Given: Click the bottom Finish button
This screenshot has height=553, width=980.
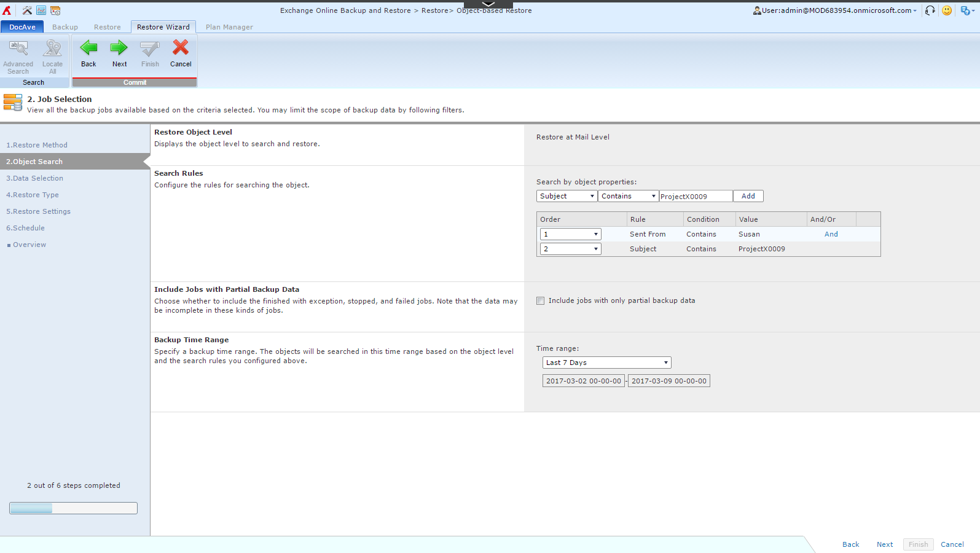Looking at the screenshot, I should click(x=919, y=544).
